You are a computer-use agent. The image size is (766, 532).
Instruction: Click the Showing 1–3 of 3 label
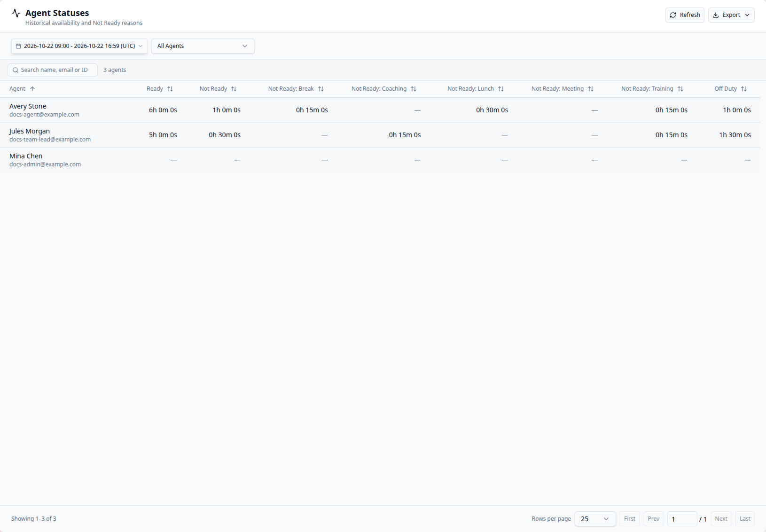(x=34, y=519)
